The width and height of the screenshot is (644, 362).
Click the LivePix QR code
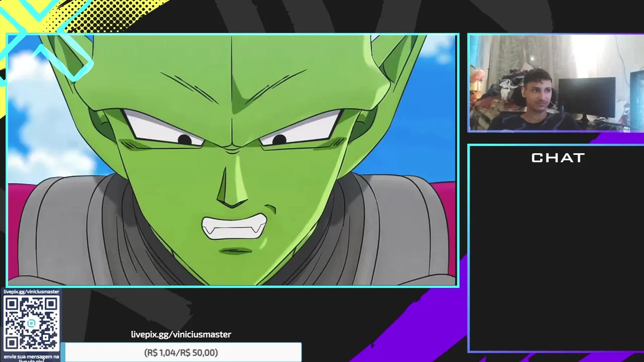(x=31, y=323)
